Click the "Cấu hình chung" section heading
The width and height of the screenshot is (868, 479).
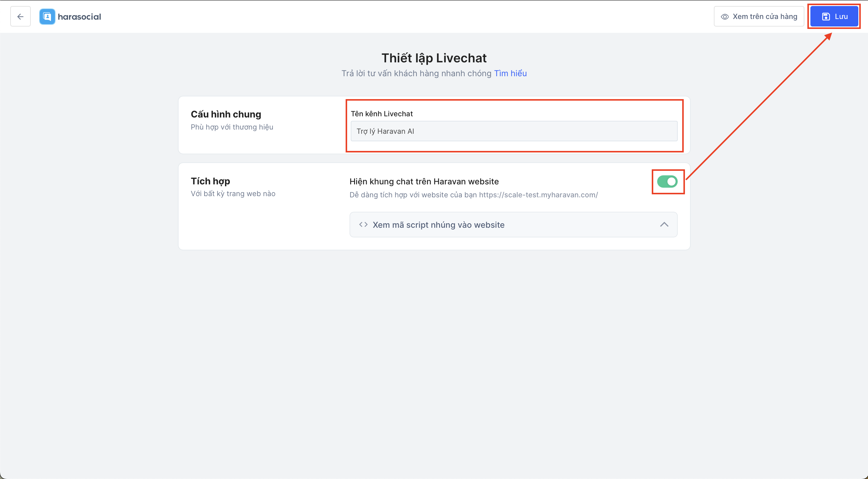pos(226,114)
